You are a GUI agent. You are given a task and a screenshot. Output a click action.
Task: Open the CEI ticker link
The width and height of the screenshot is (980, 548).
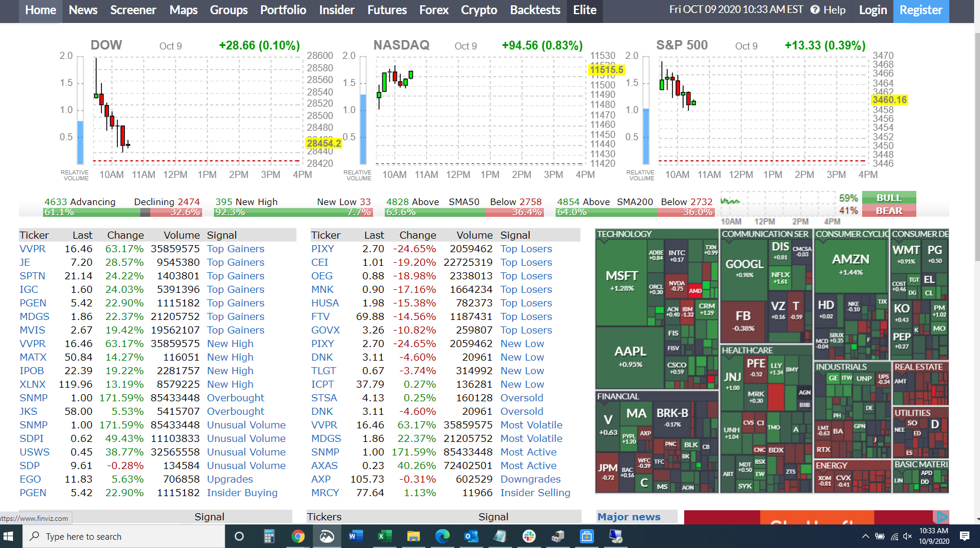click(319, 262)
